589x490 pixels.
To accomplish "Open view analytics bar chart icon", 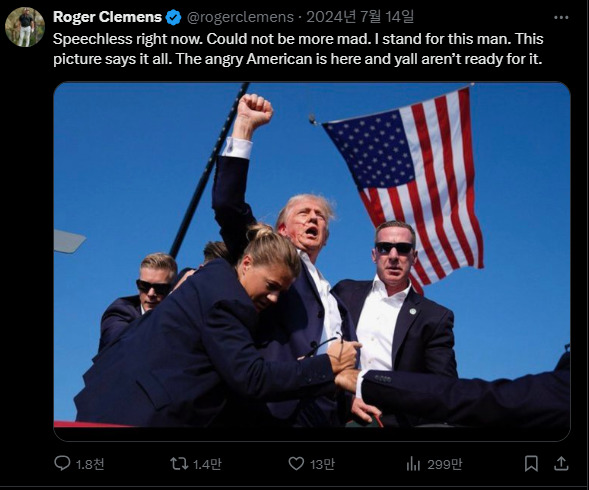I will coord(413,464).
